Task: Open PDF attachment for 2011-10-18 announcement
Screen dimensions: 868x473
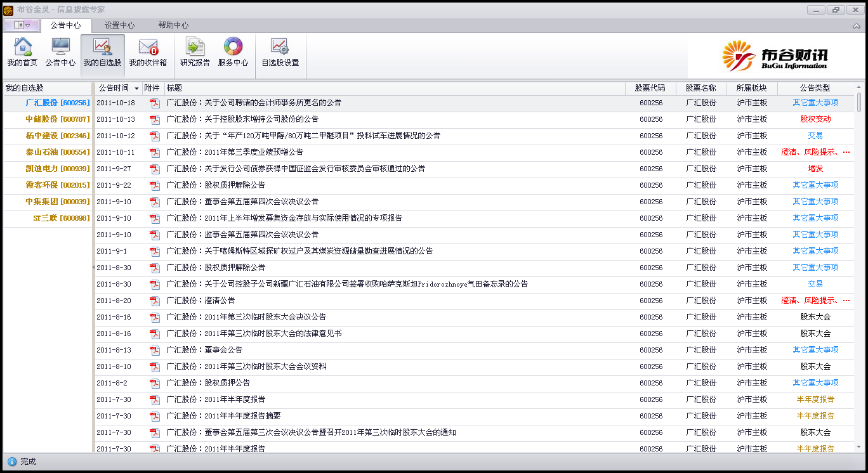Action: click(x=155, y=103)
